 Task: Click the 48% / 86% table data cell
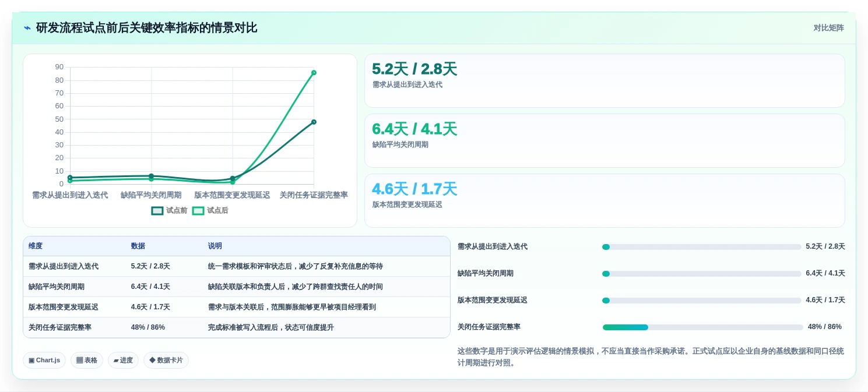pos(148,327)
